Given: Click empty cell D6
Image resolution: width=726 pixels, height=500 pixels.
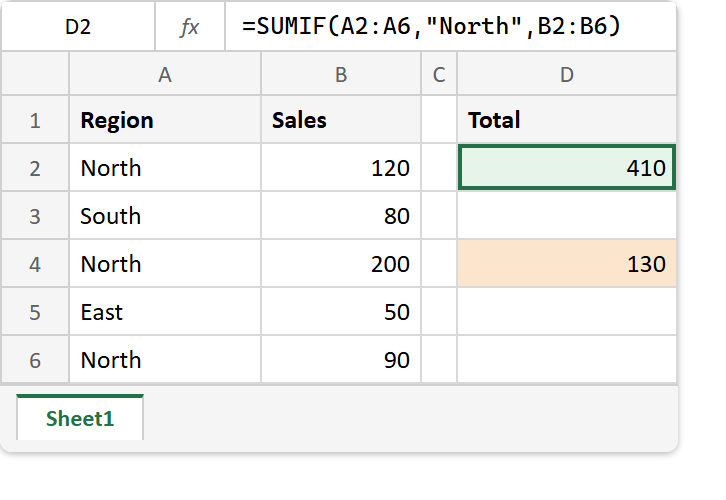Looking at the screenshot, I should tap(567, 360).
